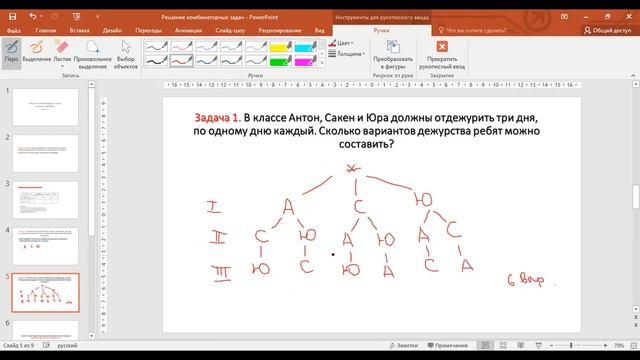Open Ластик eraser dropdown arrow
640x360 pixels.
62,67
